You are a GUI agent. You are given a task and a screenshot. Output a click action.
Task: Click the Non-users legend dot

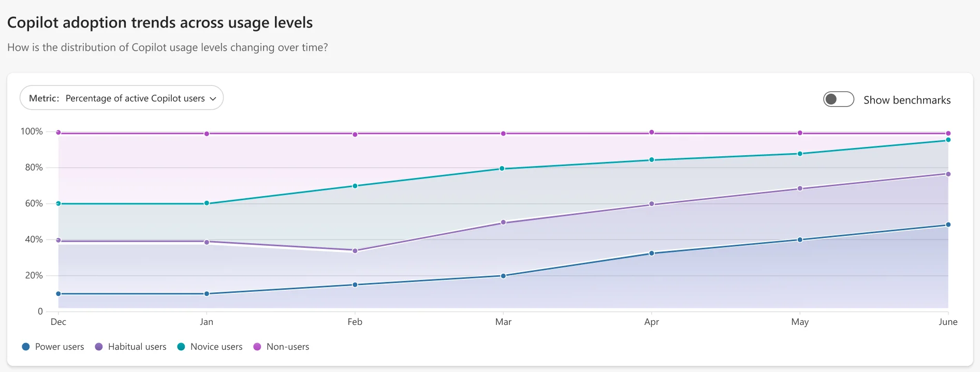257,347
